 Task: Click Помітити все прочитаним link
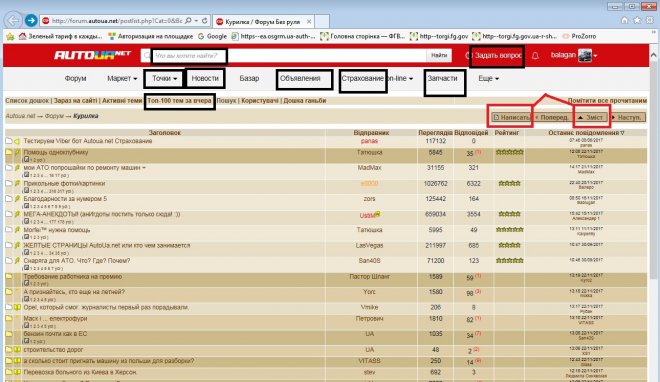click(607, 101)
